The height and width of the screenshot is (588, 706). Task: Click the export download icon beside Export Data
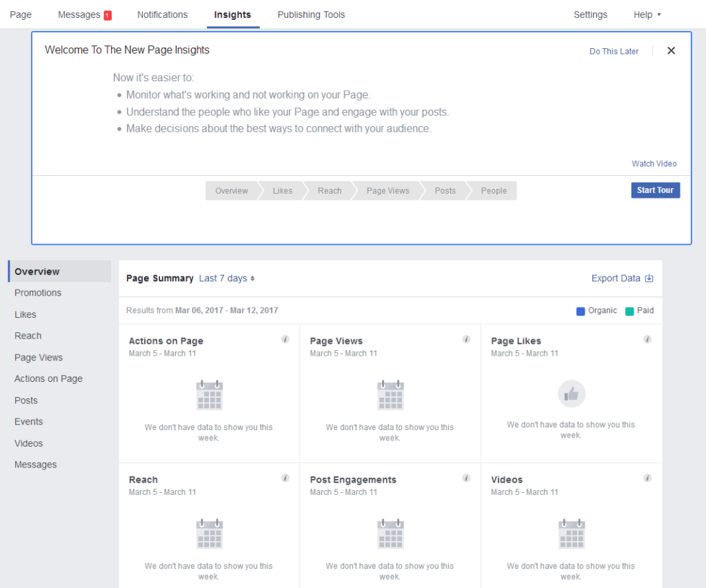(649, 278)
